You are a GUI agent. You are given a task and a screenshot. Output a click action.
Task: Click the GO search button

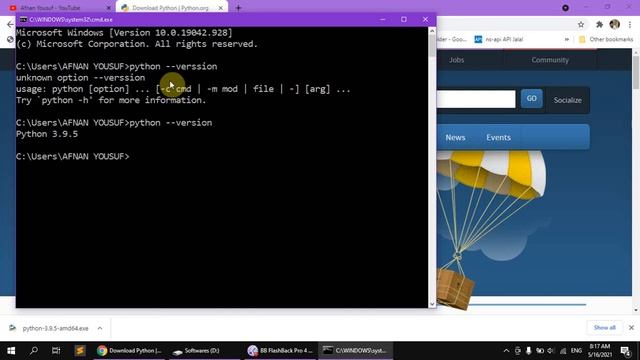tap(531, 99)
